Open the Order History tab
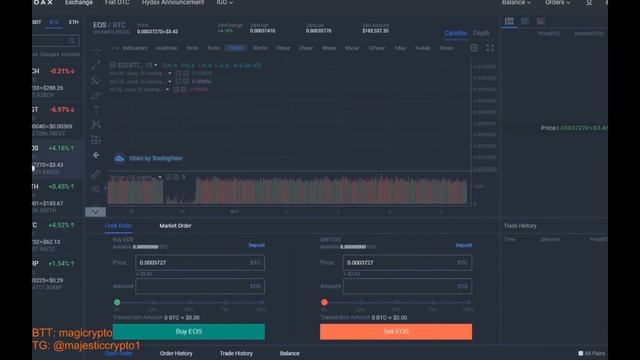640x360 pixels. 176,353
